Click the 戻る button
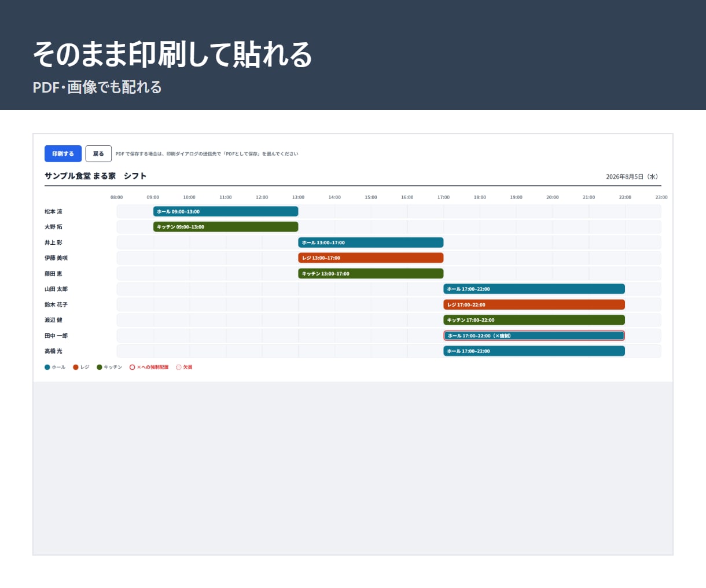This screenshot has width=706, height=588. (x=98, y=153)
